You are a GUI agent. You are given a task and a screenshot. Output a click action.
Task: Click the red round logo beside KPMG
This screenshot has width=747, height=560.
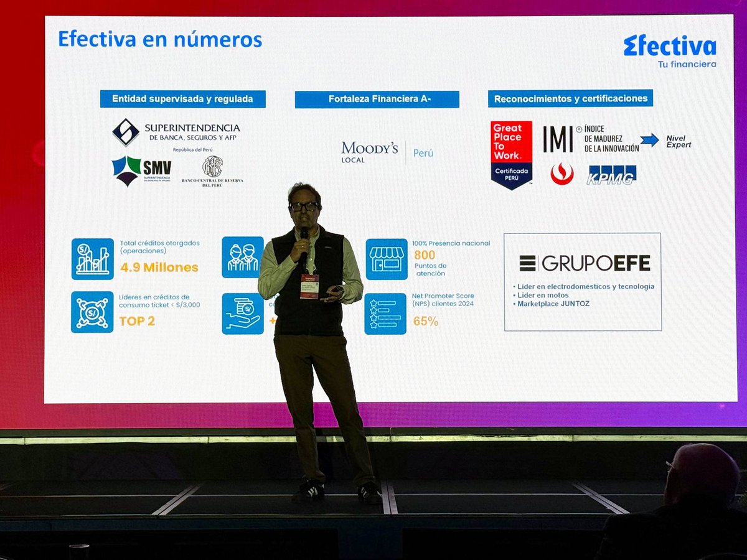click(x=561, y=174)
